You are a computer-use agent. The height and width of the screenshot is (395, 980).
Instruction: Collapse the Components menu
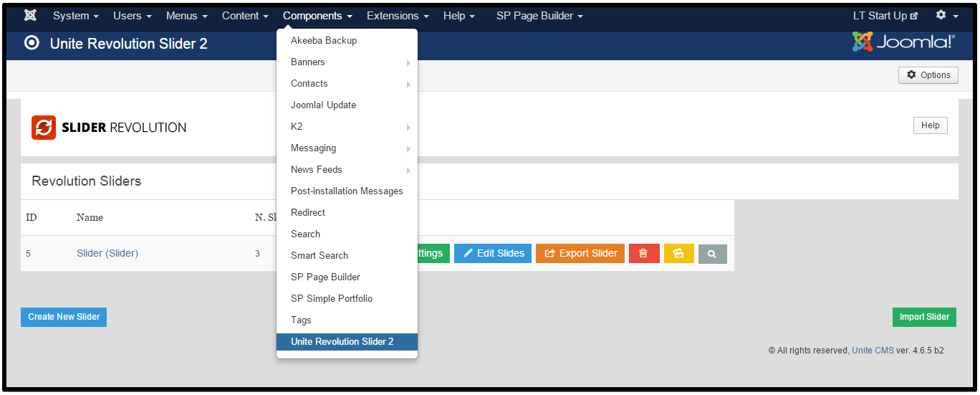[x=317, y=16]
